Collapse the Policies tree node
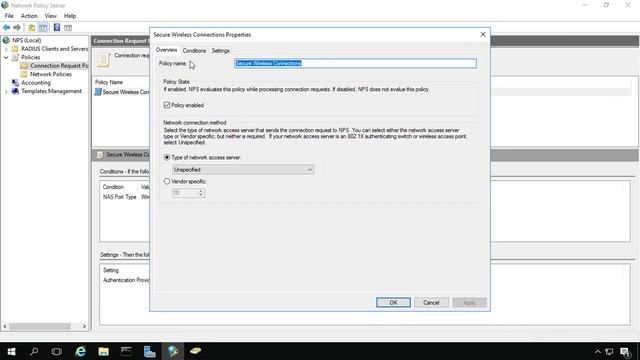The image size is (640, 360). coord(6,58)
